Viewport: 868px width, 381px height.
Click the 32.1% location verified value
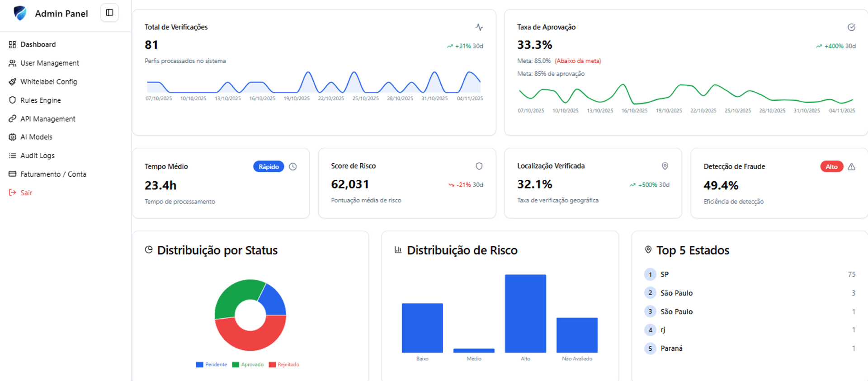pos(535,184)
